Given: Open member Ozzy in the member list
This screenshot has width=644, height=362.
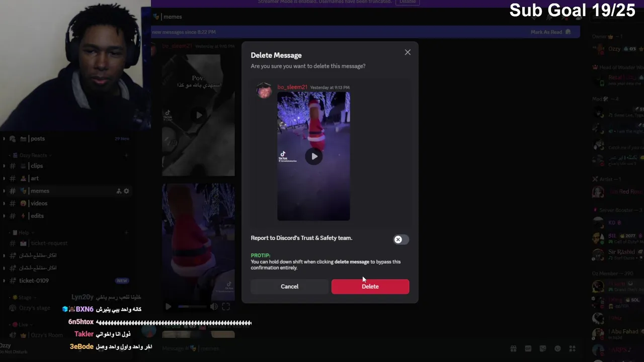Looking at the screenshot, I should point(618,49).
